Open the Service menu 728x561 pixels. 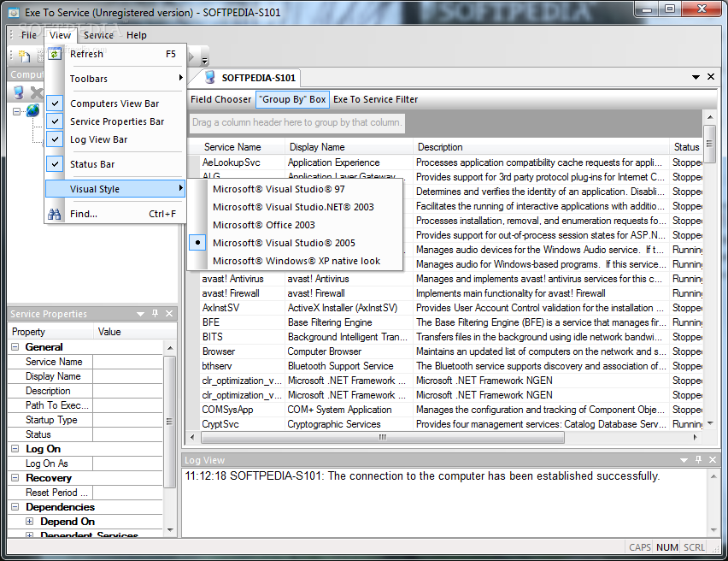[x=98, y=35]
